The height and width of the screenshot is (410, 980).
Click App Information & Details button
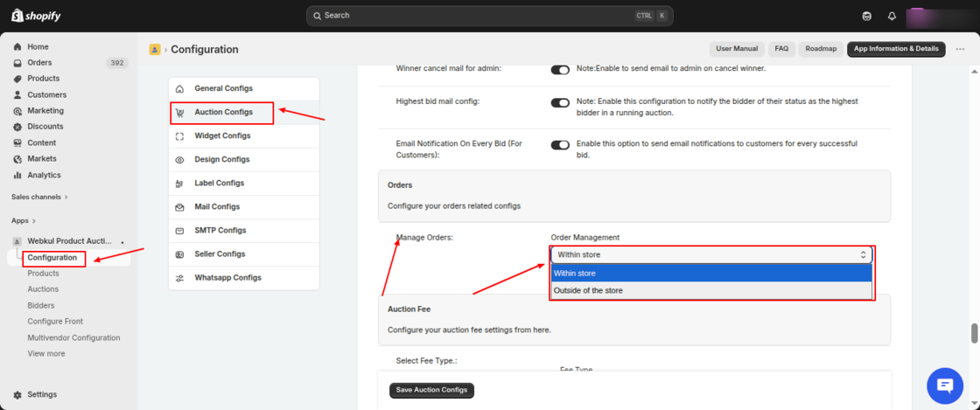click(x=896, y=49)
